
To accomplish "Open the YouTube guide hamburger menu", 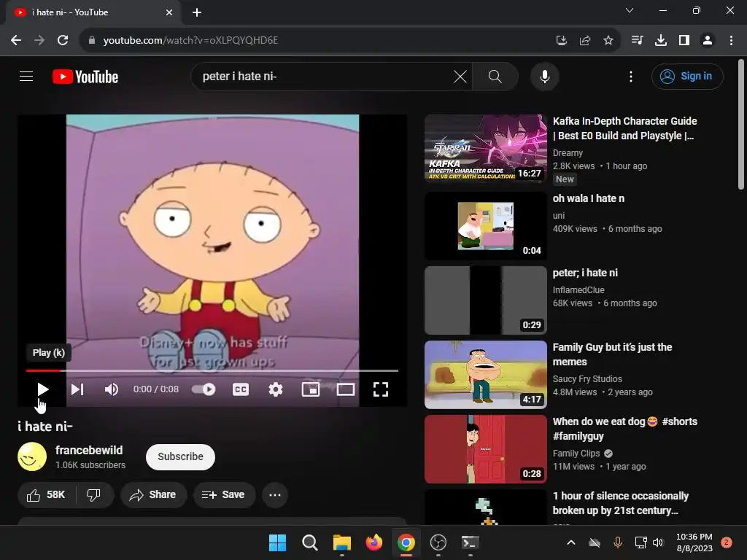I will (x=26, y=76).
